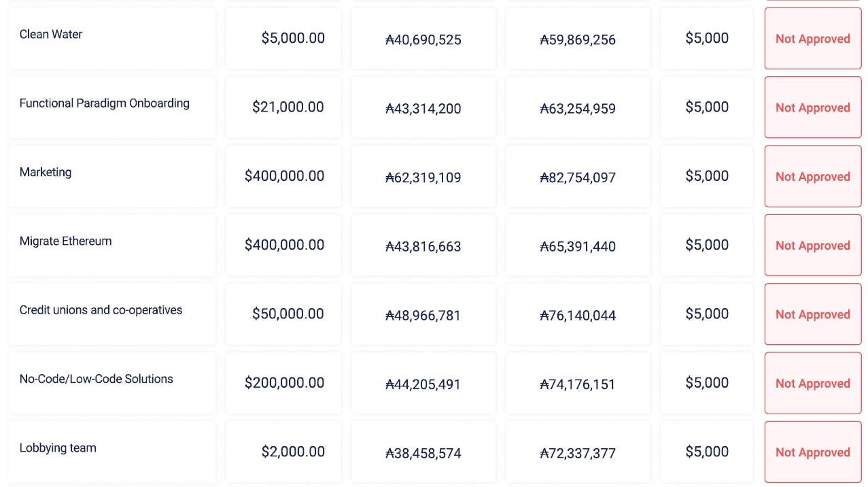The height and width of the screenshot is (487, 868).
Task: Click the $50,000.00 budget amount
Action: [288, 314]
